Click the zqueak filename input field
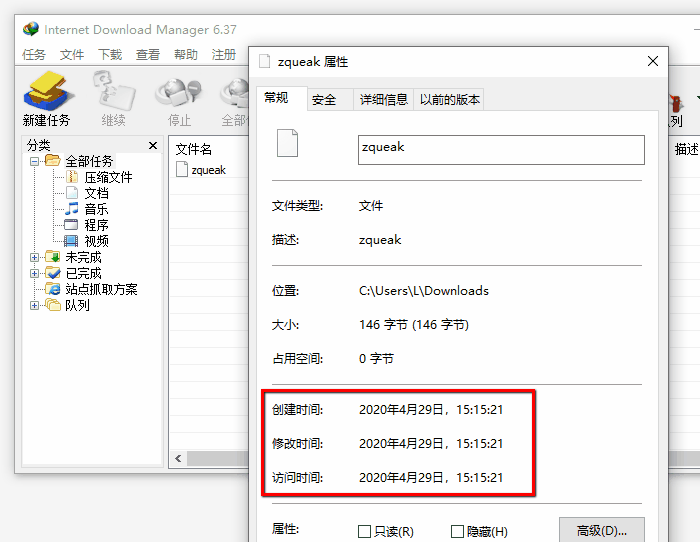 [501, 150]
